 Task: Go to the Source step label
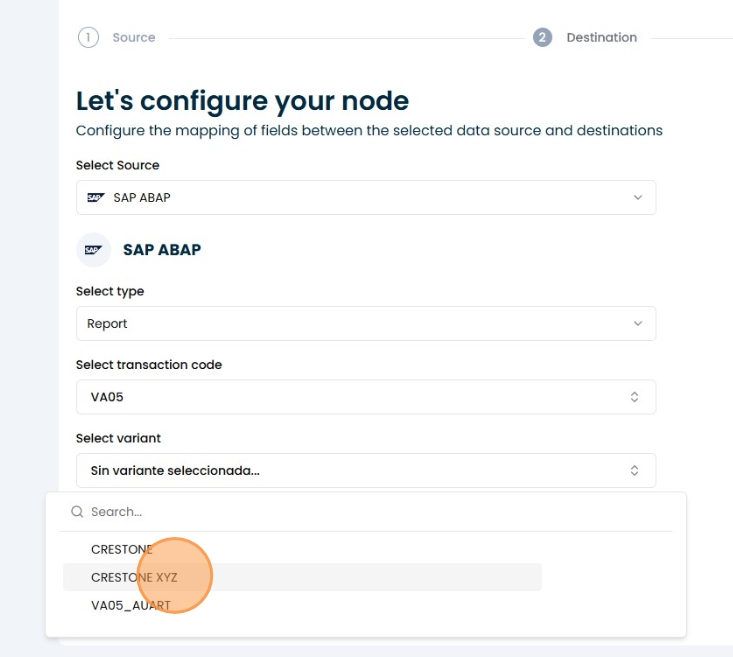[134, 38]
